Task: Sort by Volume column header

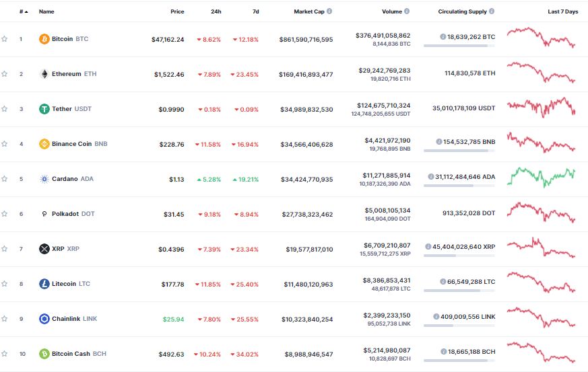Action: pyautogui.click(x=392, y=11)
